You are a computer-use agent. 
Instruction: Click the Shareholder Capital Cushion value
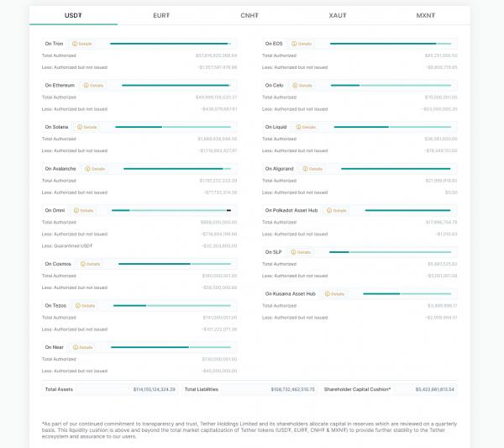point(434,389)
